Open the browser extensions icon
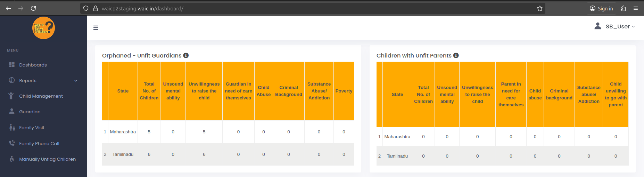Screen dimensions: 644x177 [x=623, y=8]
